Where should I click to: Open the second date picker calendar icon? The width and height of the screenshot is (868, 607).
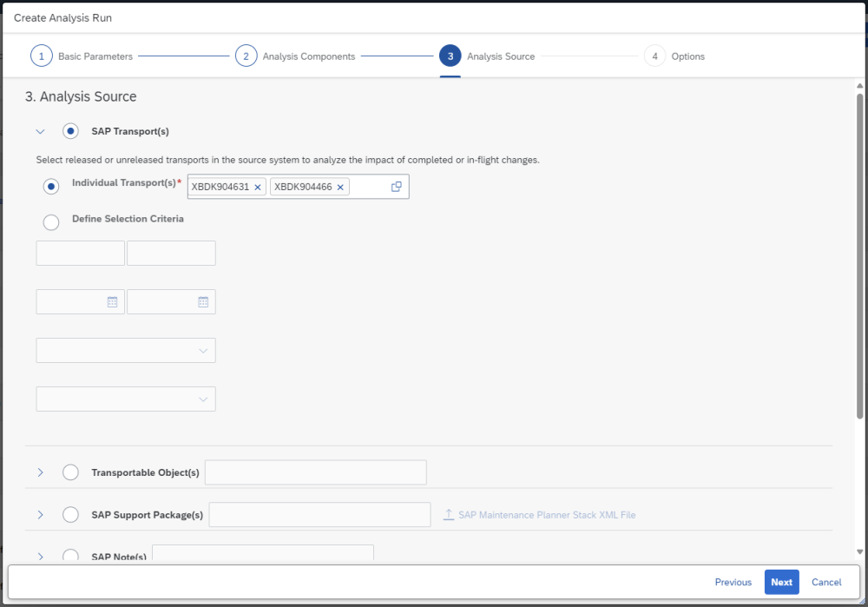(203, 302)
